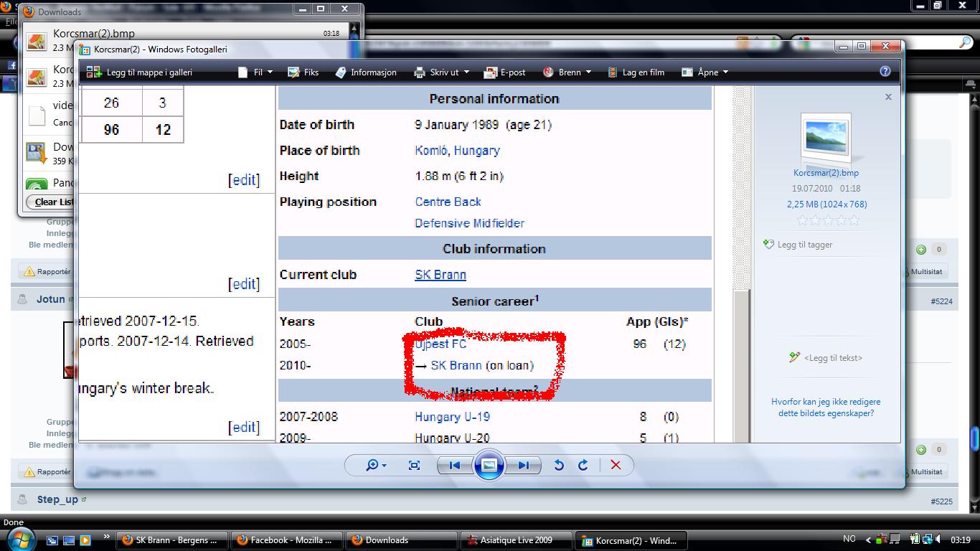Show the Informasjon panel

tap(366, 72)
